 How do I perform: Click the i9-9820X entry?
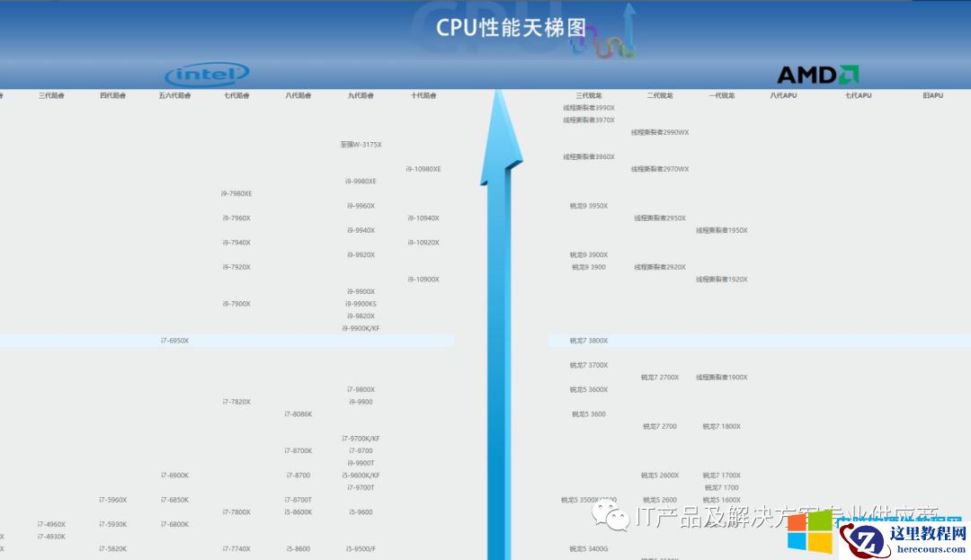(361, 316)
